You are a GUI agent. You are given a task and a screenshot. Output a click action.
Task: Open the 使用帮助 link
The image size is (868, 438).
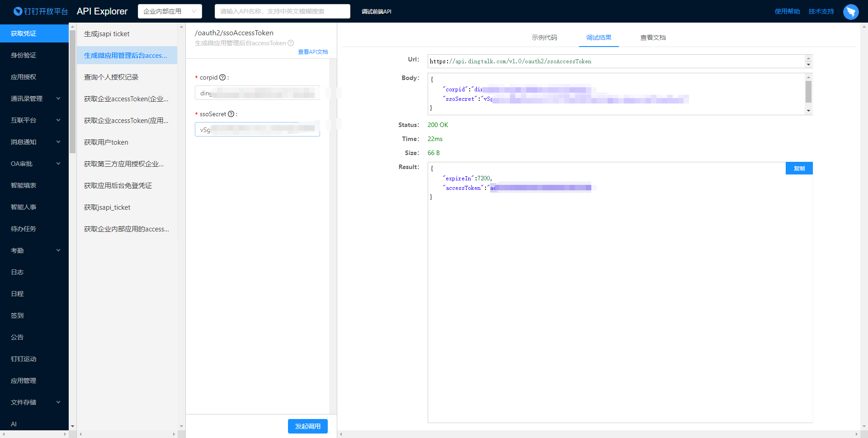click(x=787, y=11)
